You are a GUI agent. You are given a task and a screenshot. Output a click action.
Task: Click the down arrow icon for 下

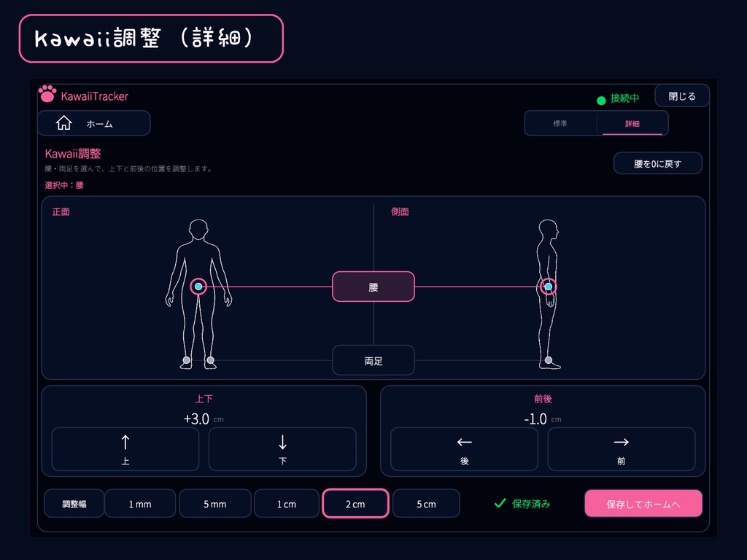pyautogui.click(x=282, y=442)
